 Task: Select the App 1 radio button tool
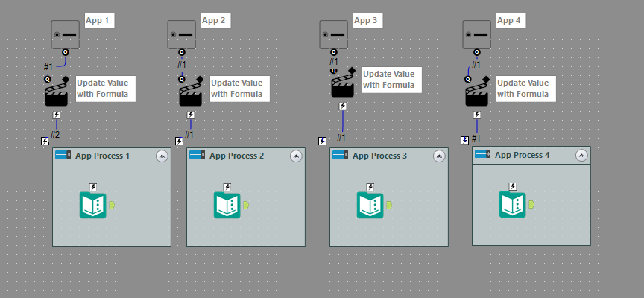click(66, 35)
